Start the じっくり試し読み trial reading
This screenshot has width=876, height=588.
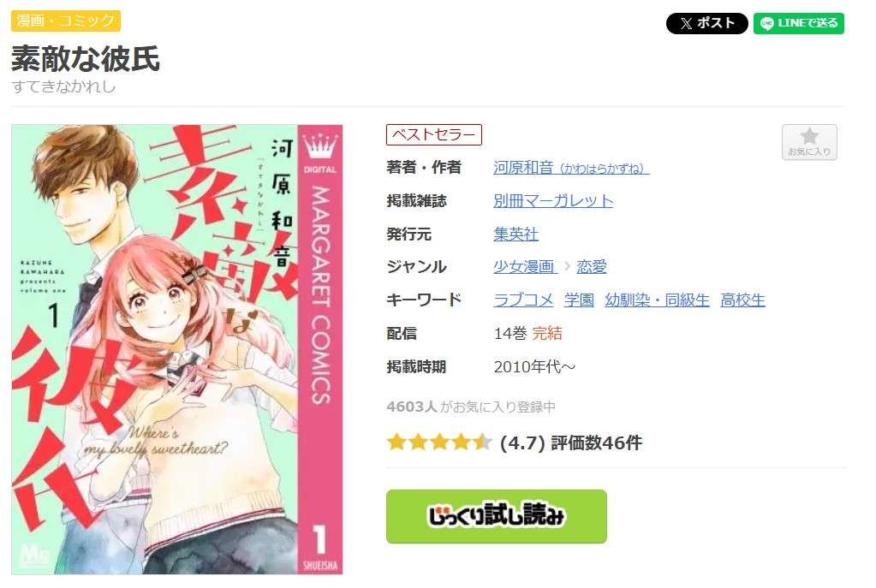(x=496, y=516)
